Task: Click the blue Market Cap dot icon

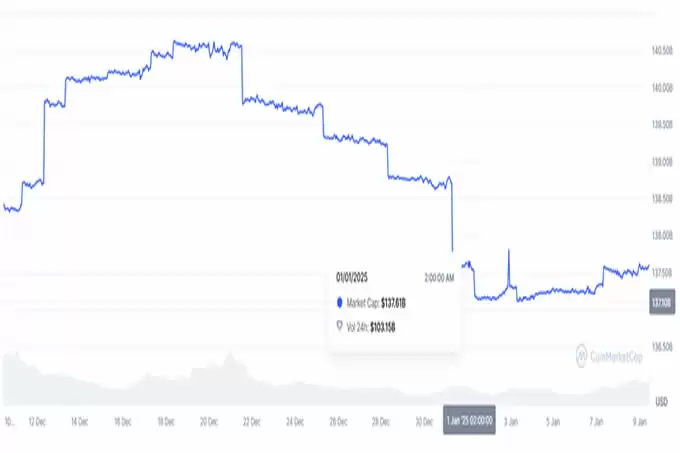Action: click(340, 303)
